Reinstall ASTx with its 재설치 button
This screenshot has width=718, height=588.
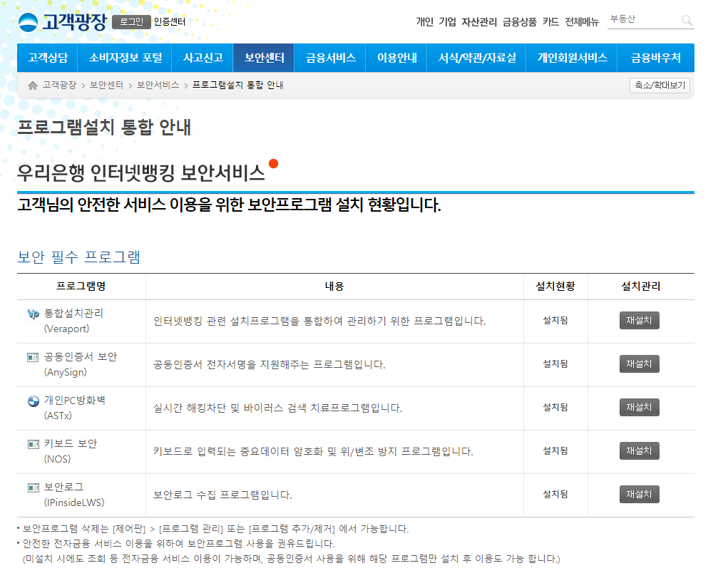click(x=640, y=407)
